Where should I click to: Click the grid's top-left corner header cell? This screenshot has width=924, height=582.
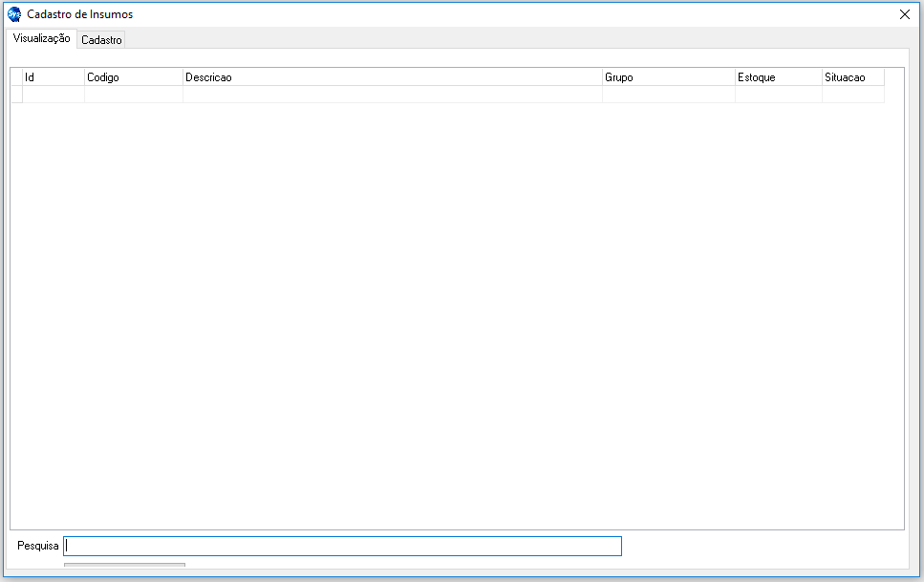click(x=16, y=77)
